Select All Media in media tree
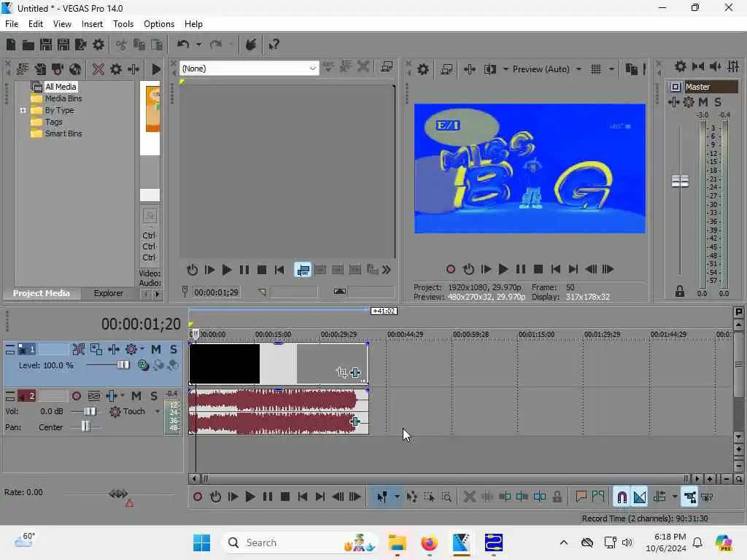747x560 pixels. (61, 87)
